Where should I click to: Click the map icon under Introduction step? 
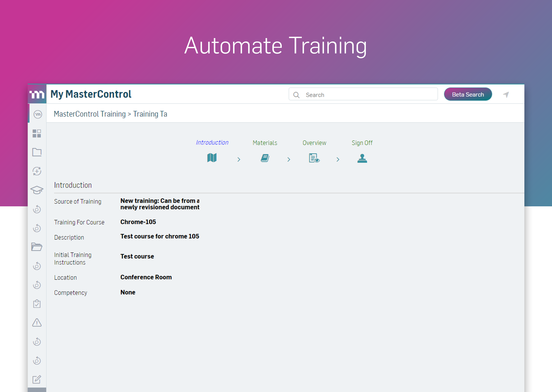tap(212, 158)
